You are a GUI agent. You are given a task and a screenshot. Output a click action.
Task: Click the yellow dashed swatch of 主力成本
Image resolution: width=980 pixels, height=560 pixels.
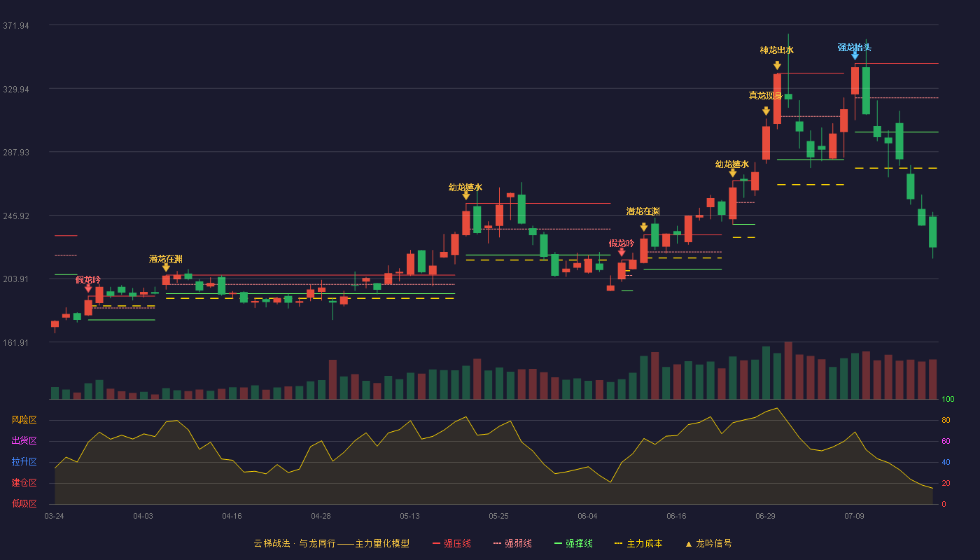[x=618, y=543]
